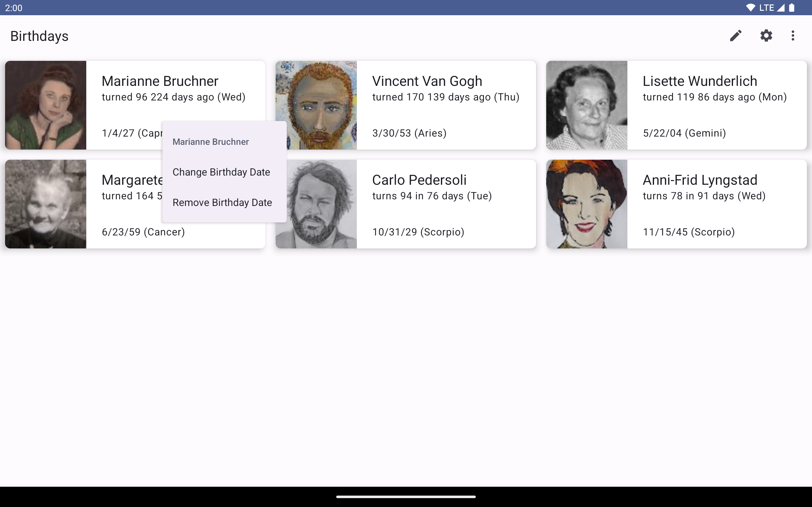Open settings with the gear icon

point(766,35)
